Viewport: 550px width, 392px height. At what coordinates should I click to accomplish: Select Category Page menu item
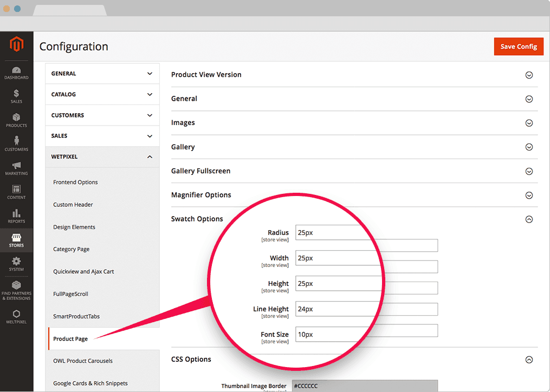tap(71, 250)
